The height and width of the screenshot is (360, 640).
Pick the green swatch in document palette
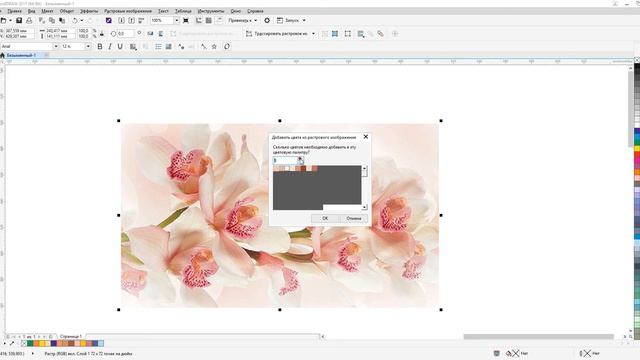click(x=30, y=343)
